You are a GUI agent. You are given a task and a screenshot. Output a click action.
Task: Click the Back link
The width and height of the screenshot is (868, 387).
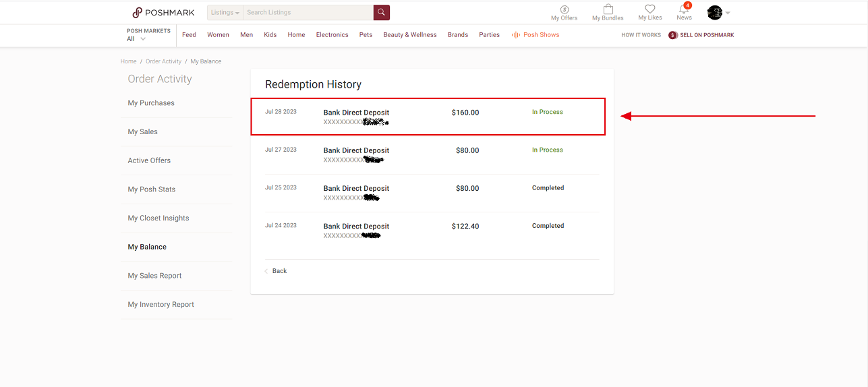click(279, 271)
